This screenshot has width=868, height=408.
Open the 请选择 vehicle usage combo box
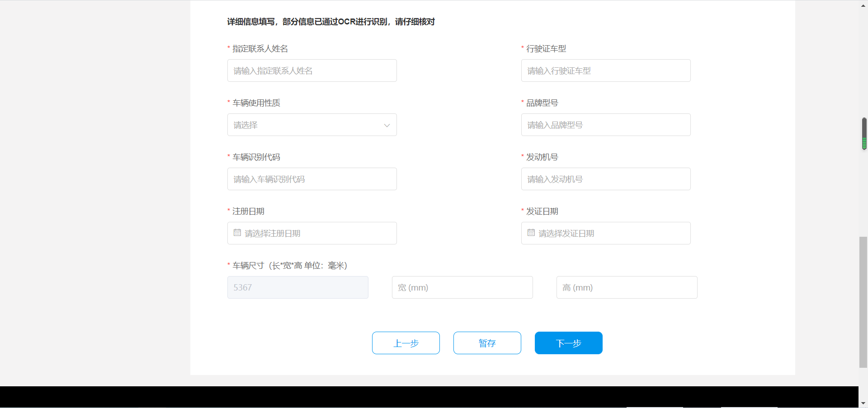tap(307, 125)
